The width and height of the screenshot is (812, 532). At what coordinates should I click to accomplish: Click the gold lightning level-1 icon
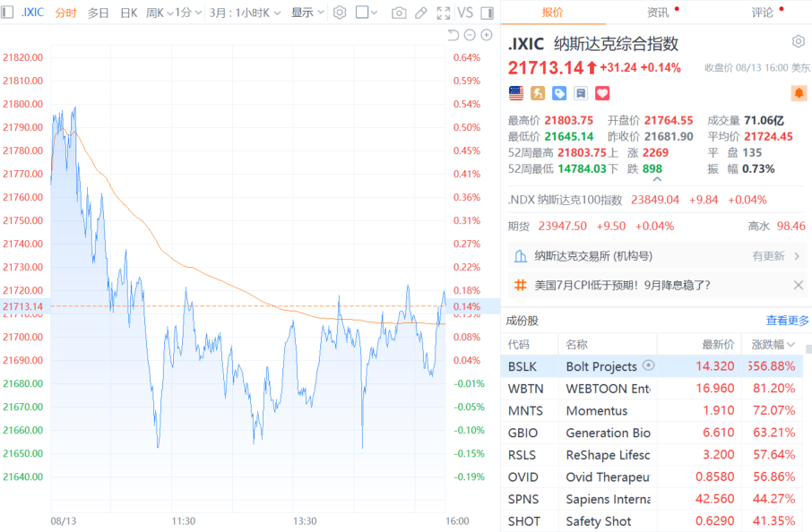(x=538, y=93)
